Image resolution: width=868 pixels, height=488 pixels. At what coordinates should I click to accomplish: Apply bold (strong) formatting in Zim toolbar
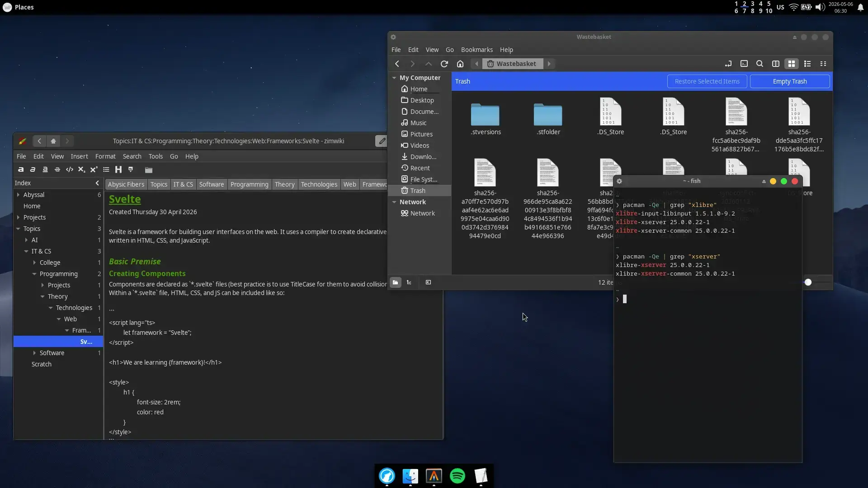(21, 169)
